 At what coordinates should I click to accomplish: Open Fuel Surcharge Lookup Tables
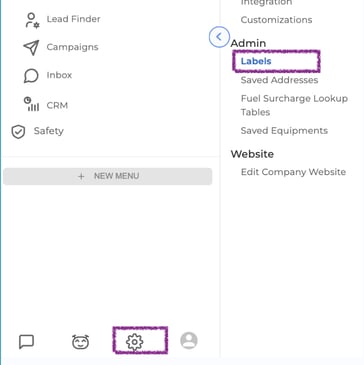[x=294, y=105]
